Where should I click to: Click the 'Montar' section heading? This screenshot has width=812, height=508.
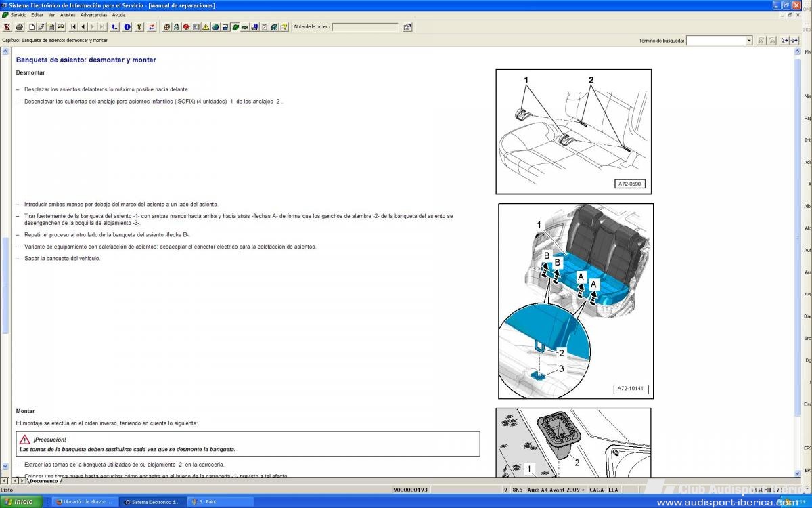click(x=25, y=411)
